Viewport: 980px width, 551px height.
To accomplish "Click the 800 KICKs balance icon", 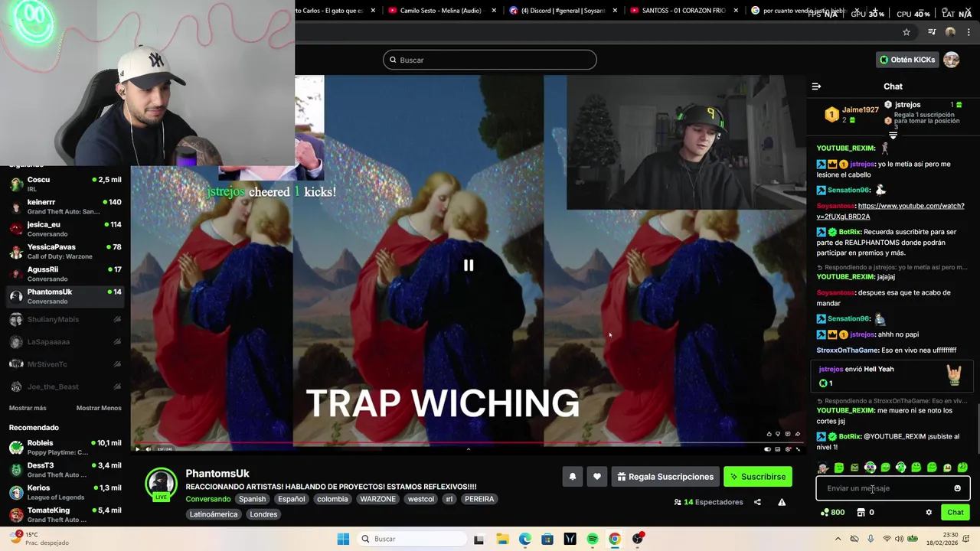I will tap(832, 513).
